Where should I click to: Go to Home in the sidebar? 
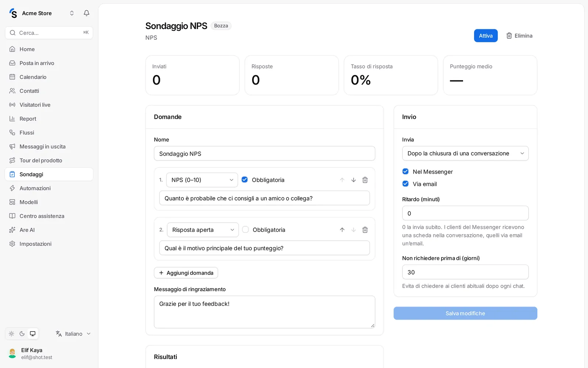tap(49, 49)
